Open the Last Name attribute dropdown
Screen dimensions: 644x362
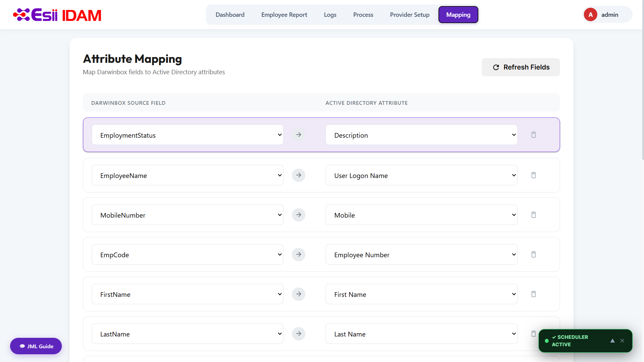(421, 334)
